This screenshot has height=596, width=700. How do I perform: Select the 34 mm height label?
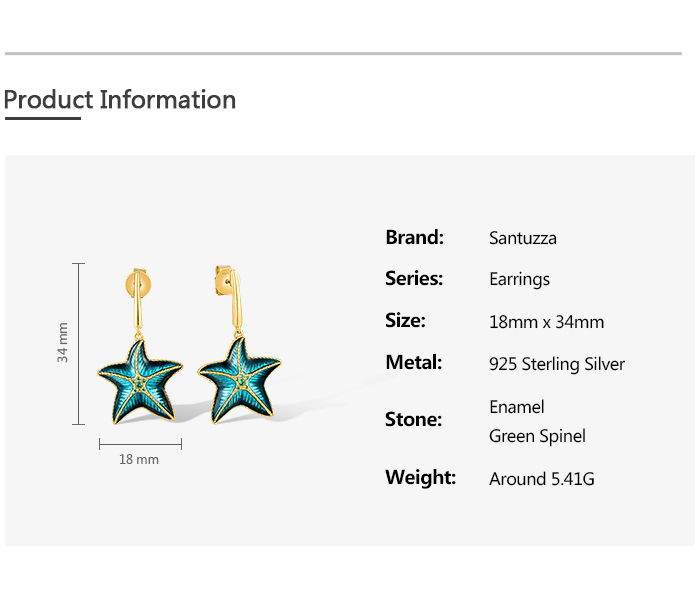pos(63,342)
